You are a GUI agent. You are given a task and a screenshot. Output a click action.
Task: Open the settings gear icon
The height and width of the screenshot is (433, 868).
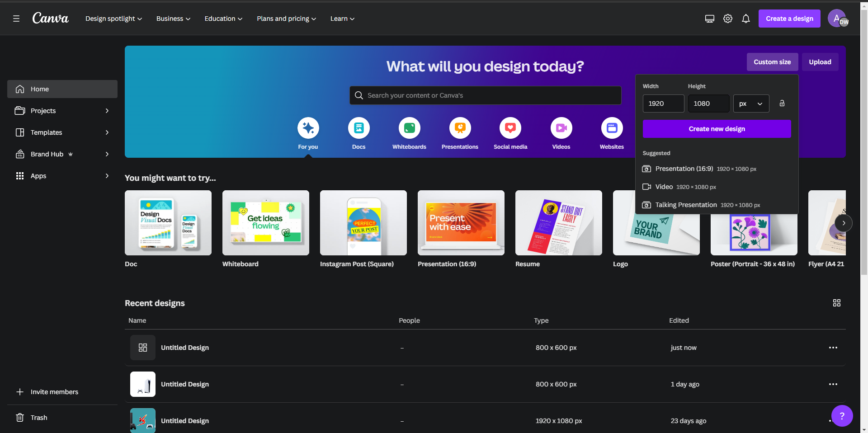click(x=727, y=19)
